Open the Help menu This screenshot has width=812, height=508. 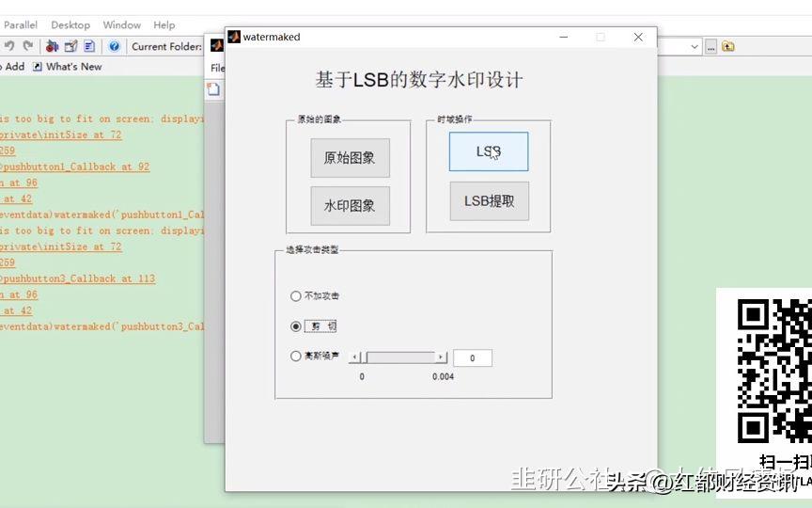click(164, 24)
